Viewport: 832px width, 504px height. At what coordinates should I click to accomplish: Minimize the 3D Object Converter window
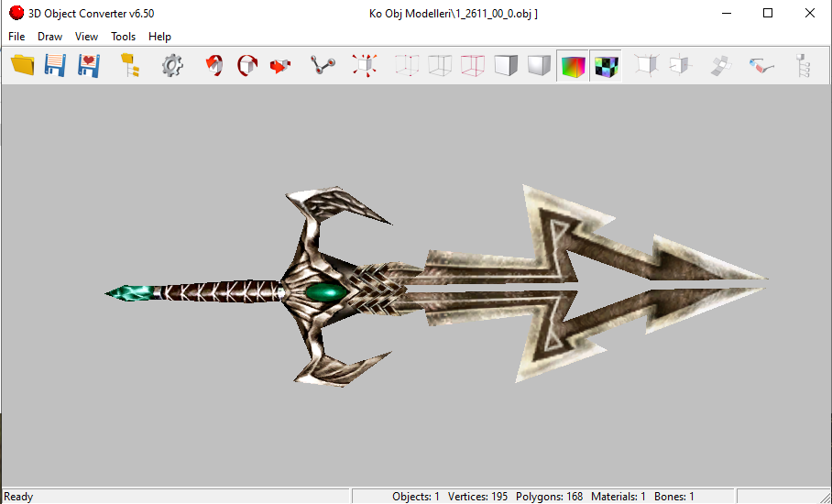point(727,13)
